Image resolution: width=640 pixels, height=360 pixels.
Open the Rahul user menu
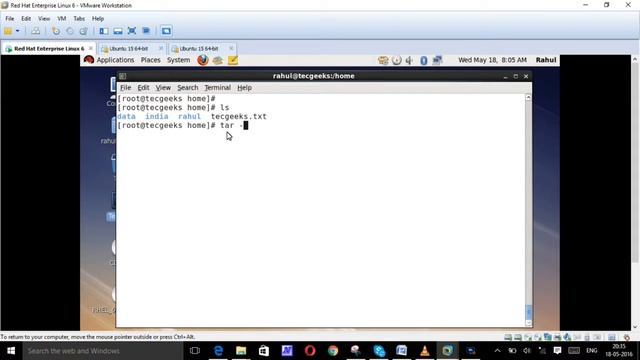[x=546, y=60]
